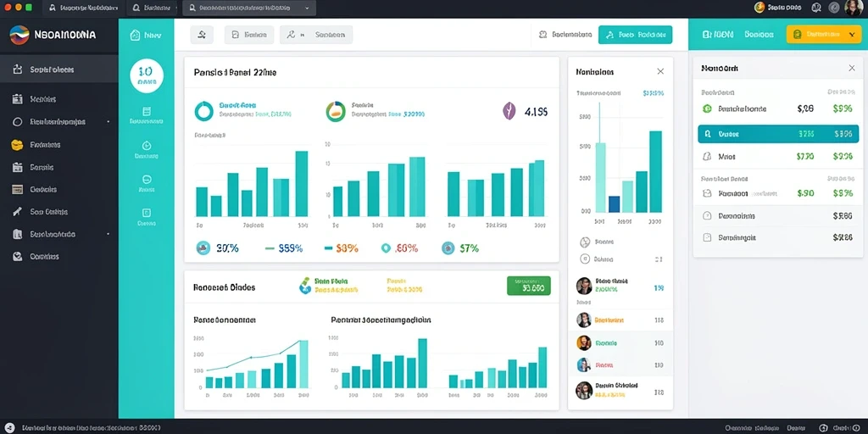Open the yellow dropdown button with chevron
The height and width of the screenshot is (434, 868).
[x=824, y=34]
